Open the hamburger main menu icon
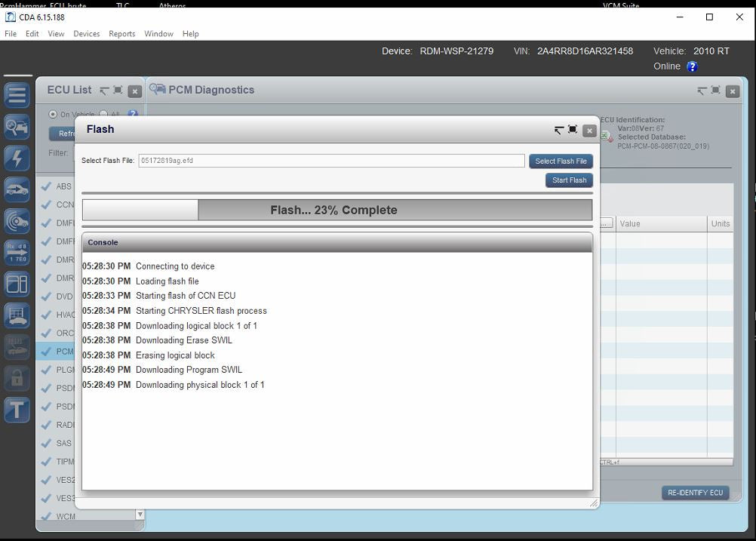Screen dimensions: 756x541 point(17,95)
